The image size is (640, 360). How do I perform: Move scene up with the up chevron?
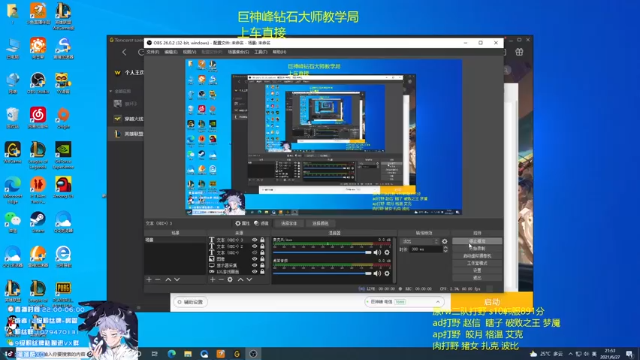pos(168,280)
